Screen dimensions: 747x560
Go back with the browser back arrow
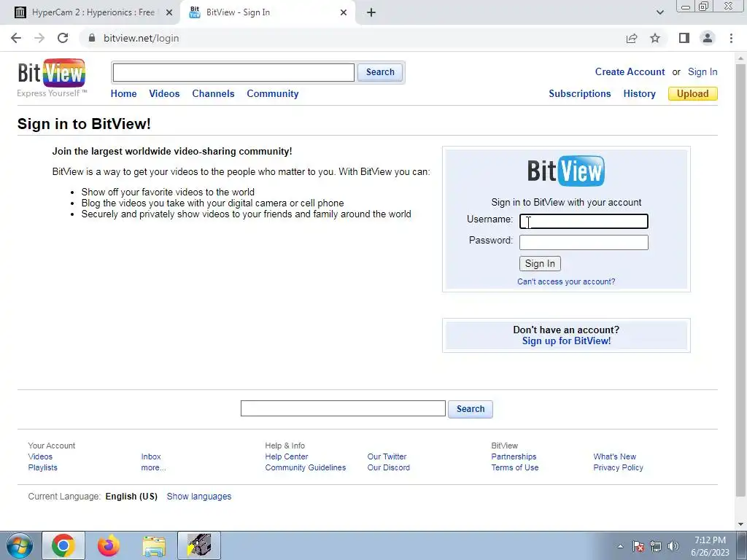(16, 38)
